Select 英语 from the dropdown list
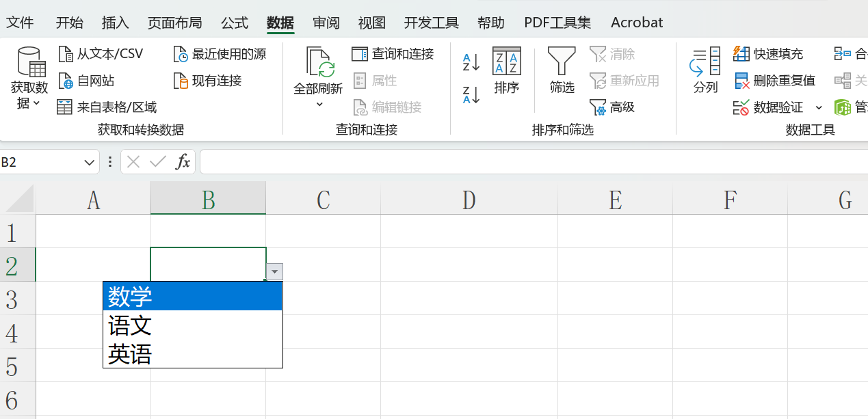Image resolution: width=868 pixels, height=419 pixels. (x=192, y=353)
